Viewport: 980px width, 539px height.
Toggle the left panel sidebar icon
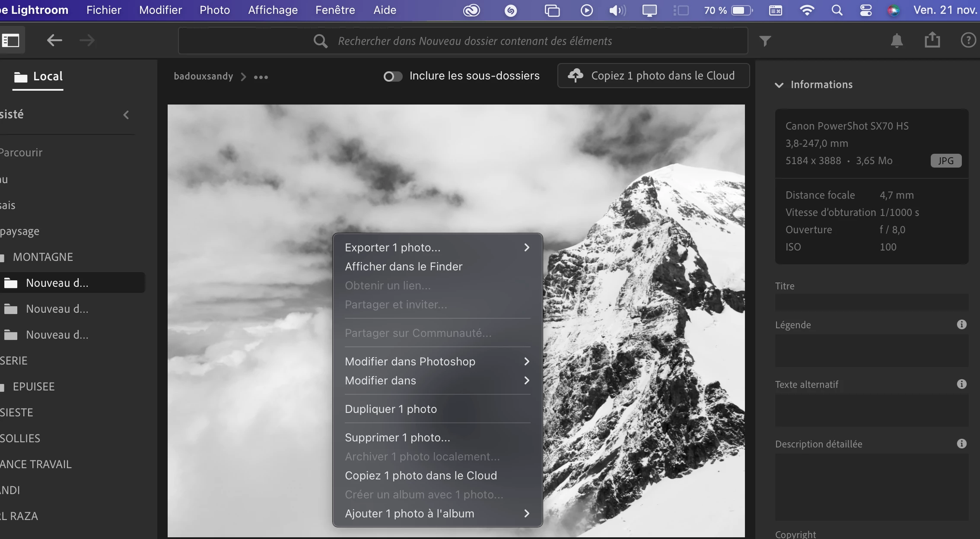(11, 41)
